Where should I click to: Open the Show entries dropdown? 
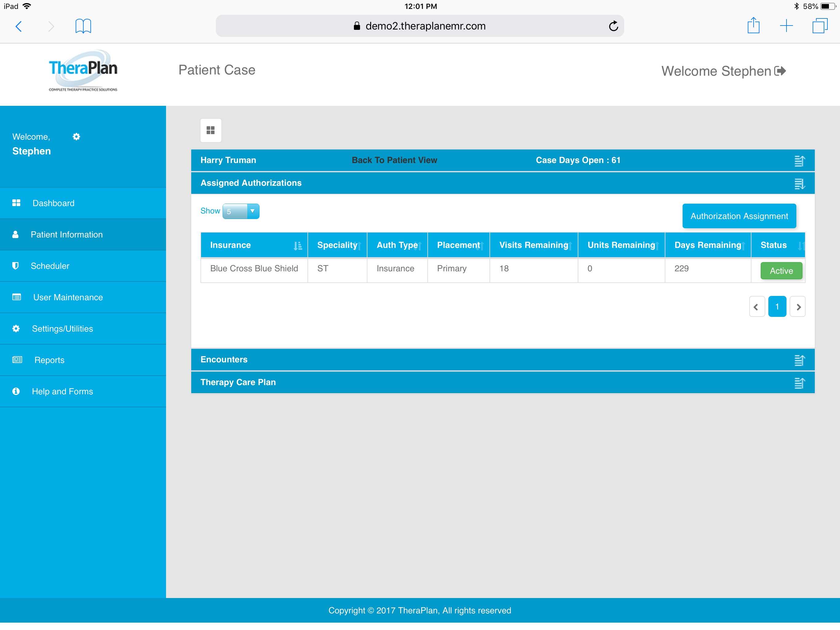[x=241, y=211]
